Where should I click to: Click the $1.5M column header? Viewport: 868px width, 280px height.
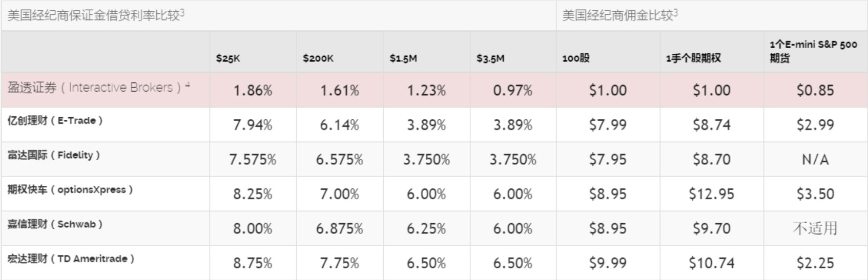click(403, 58)
